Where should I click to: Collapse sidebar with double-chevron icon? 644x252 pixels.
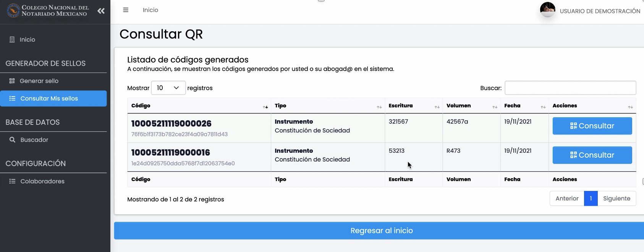point(101,11)
